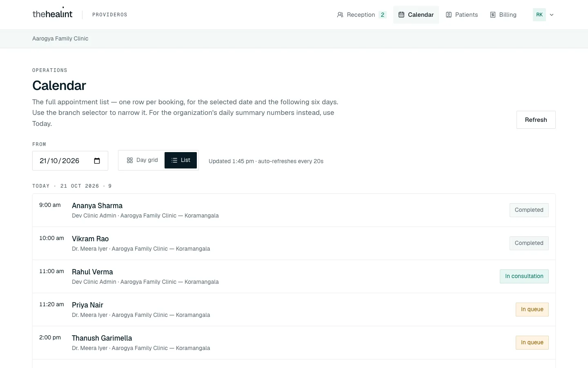Click the Calendar page heading
This screenshot has width=588, height=368.
[x=59, y=85]
